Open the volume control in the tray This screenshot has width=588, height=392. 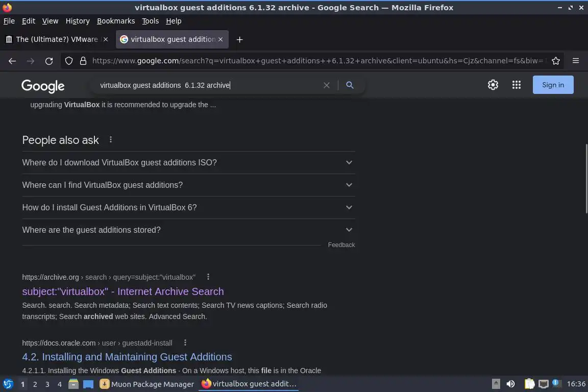(510, 384)
